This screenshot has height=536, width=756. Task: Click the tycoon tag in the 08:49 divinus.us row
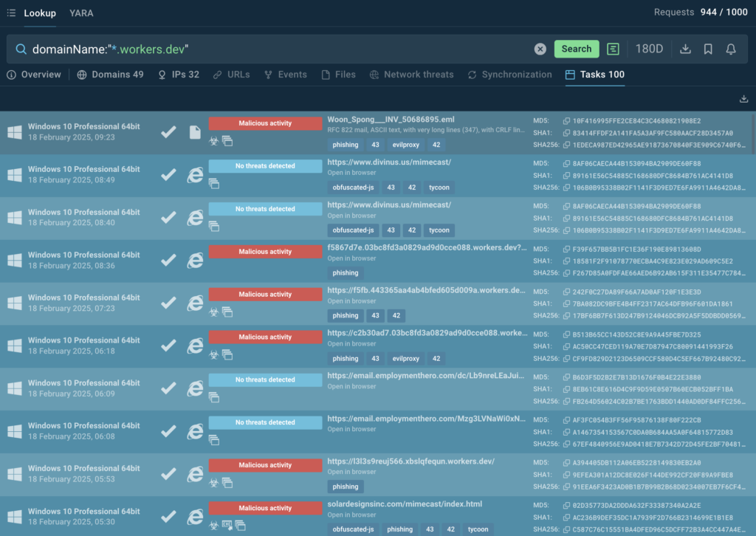click(x=439, y=188)
